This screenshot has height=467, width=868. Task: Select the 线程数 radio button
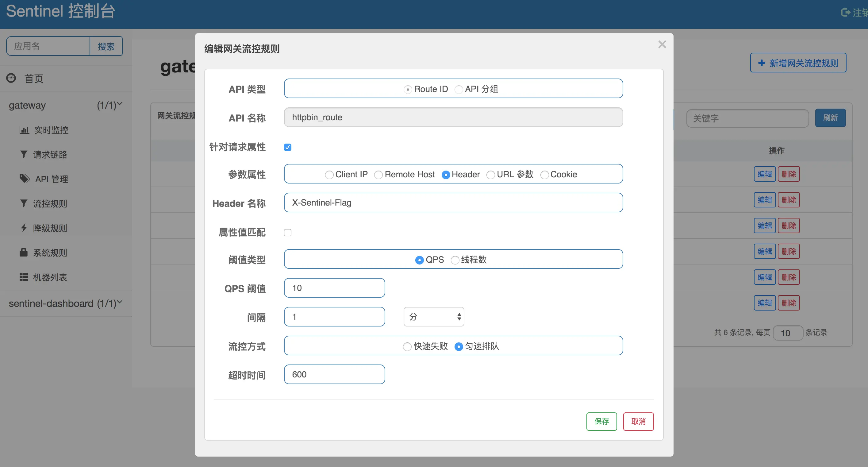(455, 260)
